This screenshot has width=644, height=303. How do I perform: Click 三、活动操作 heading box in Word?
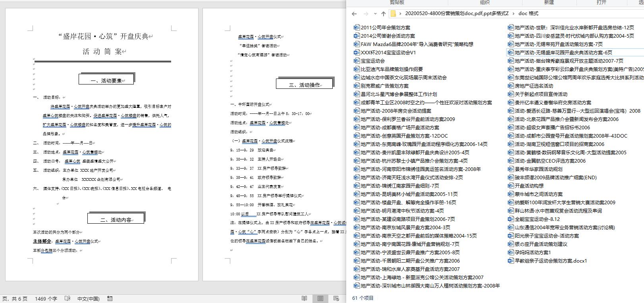pos(305,83)
